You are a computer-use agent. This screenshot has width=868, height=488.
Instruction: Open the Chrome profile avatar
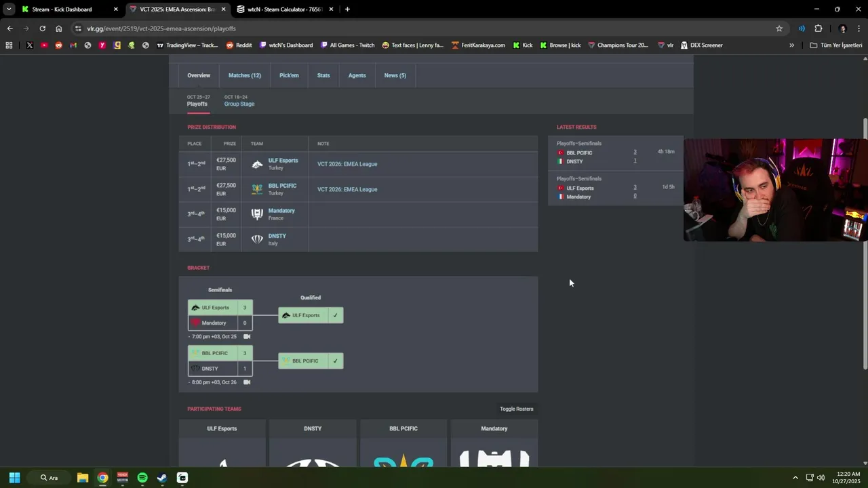(843, 28)
